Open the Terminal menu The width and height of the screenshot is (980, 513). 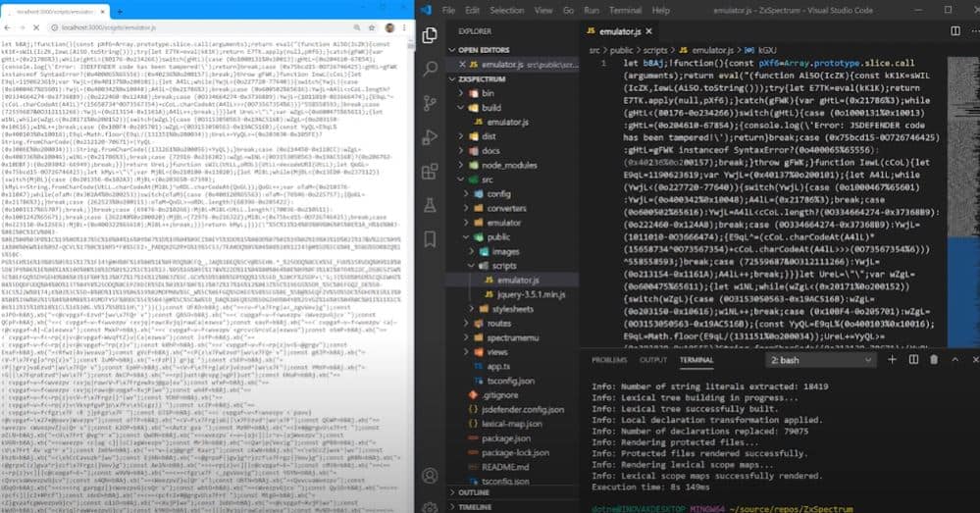click(x=625, y=11)
